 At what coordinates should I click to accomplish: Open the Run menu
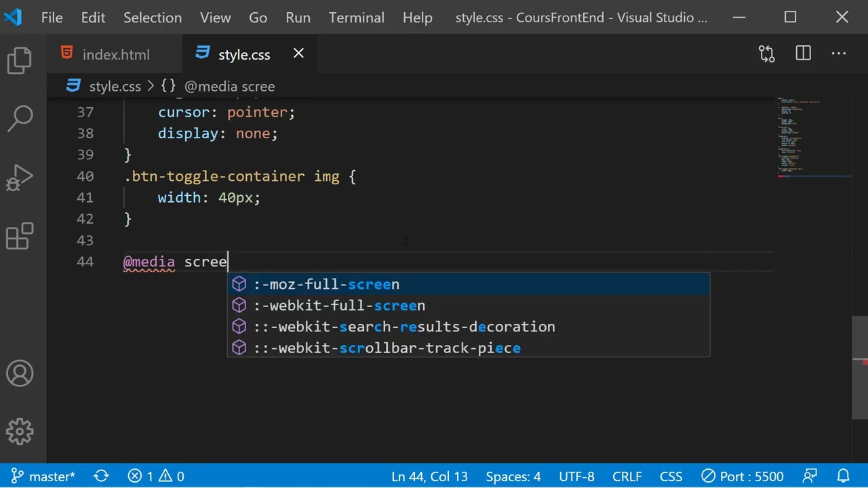298,18
